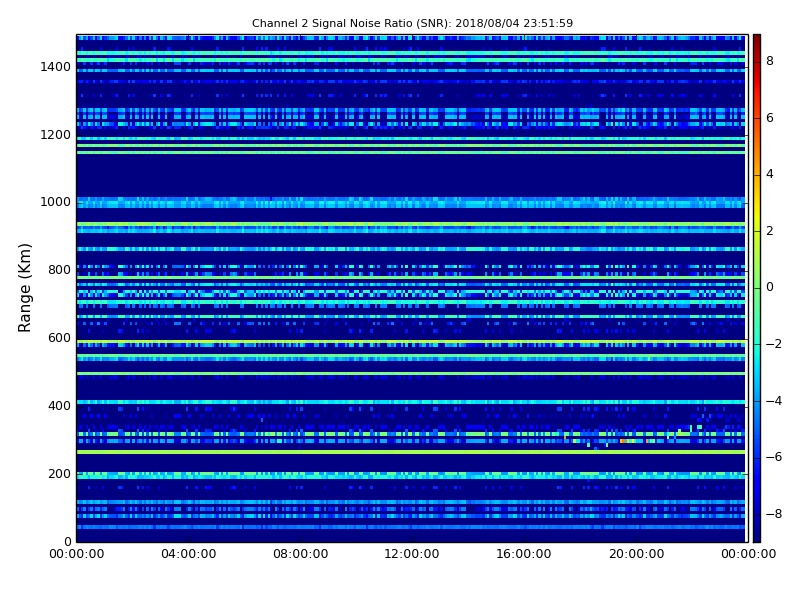
Task: Click the y-axis tick label 800
Action: [x=59, y=270]
